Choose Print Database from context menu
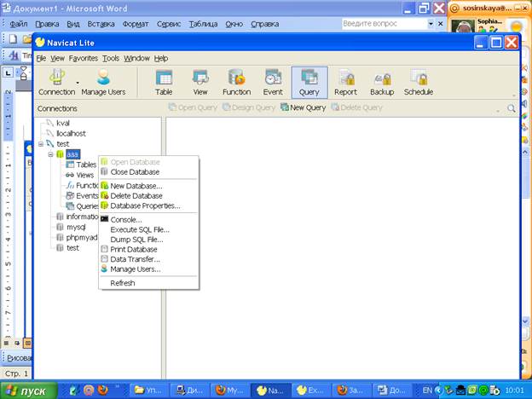 click(148, 249)
